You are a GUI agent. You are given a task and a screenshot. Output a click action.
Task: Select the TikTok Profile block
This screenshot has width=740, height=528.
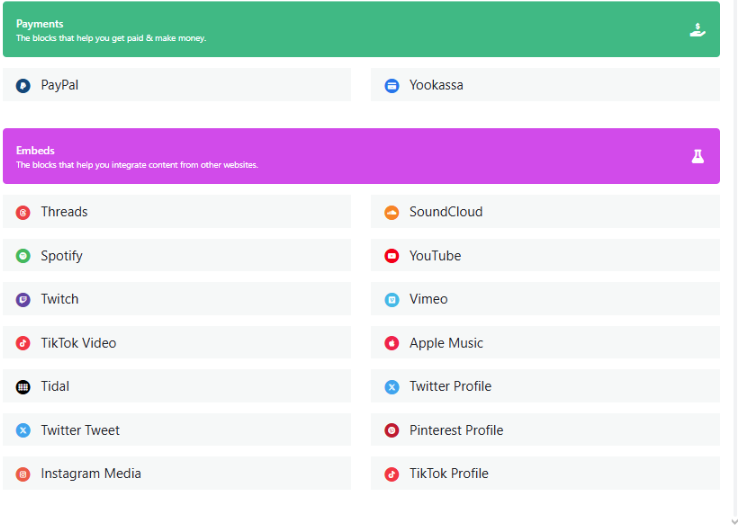(x=545, y=473)
